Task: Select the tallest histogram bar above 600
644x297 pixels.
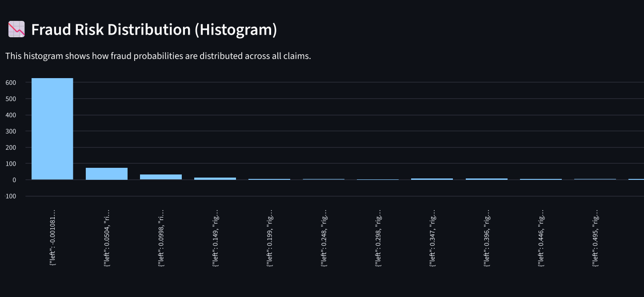Action: point(52,129)
